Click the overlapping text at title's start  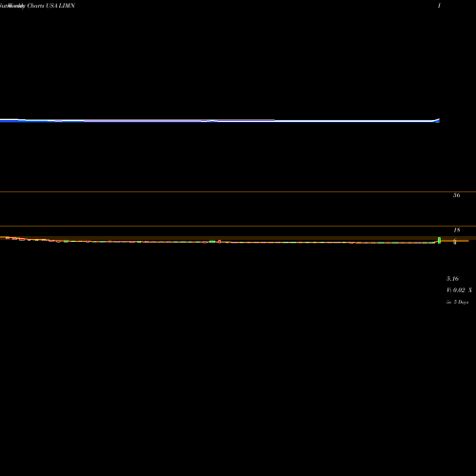[12, 6]
